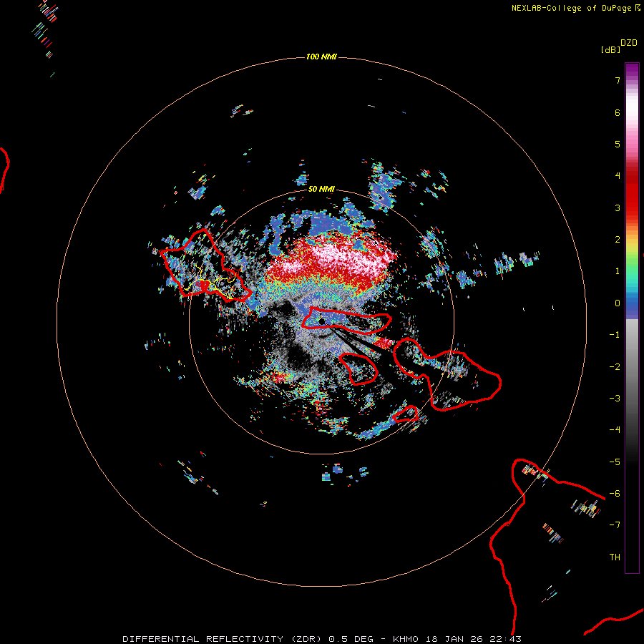The image size is (644, 644).
Task: Click the Differential Reflectivity title caption
Action: click(x=322, y=639)
